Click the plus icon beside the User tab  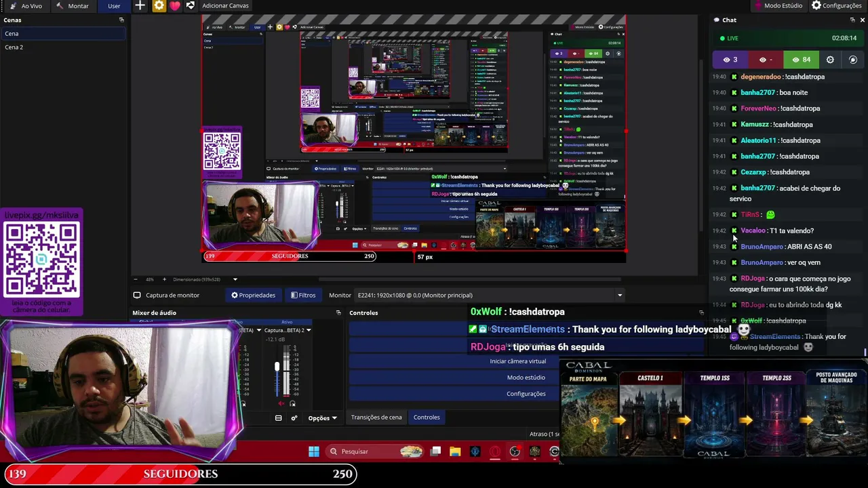140,5
